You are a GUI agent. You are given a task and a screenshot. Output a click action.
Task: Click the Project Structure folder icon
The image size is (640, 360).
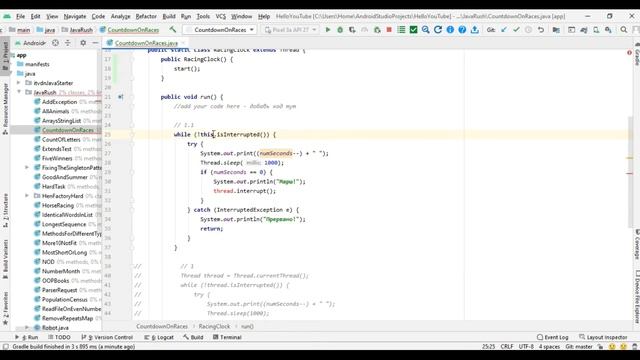tap(556, 30)
